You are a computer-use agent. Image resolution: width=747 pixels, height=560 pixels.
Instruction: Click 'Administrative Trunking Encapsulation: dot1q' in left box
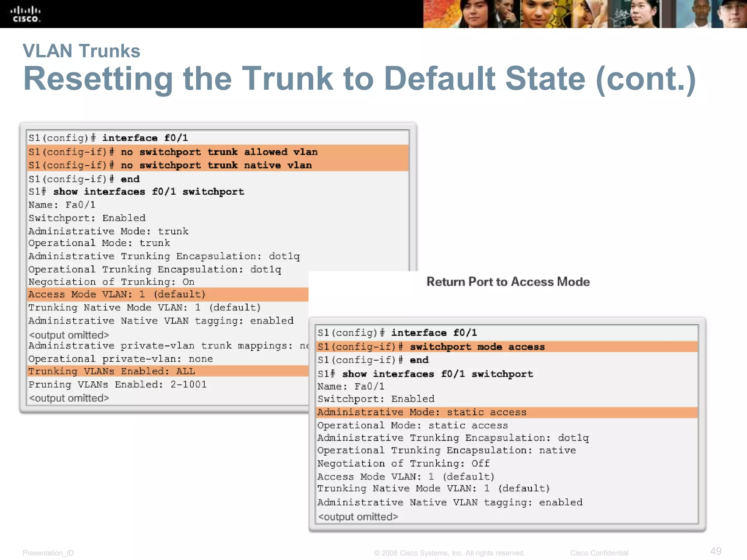click(164, 256)
